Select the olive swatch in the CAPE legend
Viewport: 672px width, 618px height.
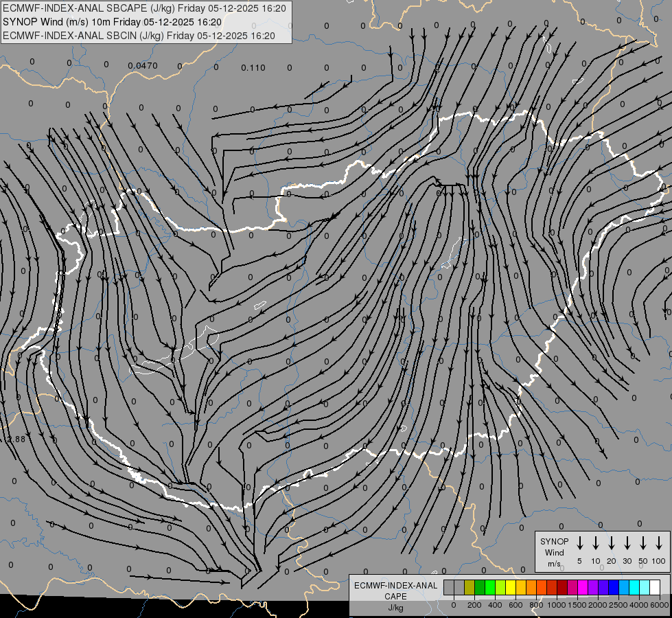coord(470,587)
